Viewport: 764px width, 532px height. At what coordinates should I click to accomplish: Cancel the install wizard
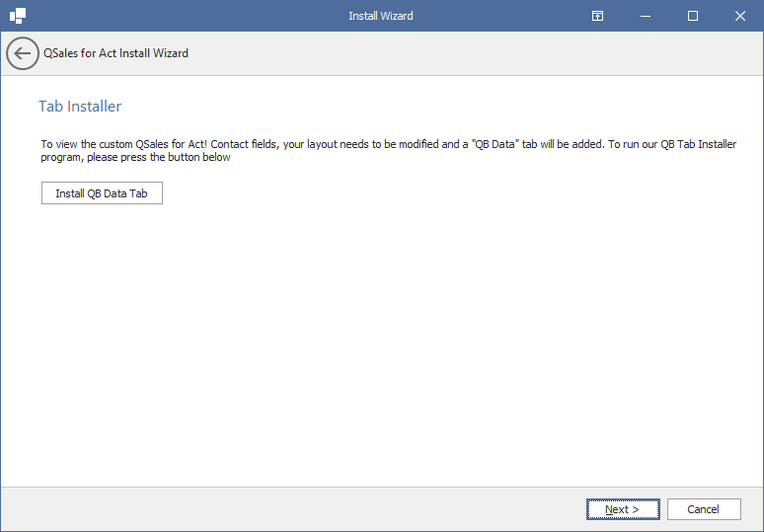704,509
